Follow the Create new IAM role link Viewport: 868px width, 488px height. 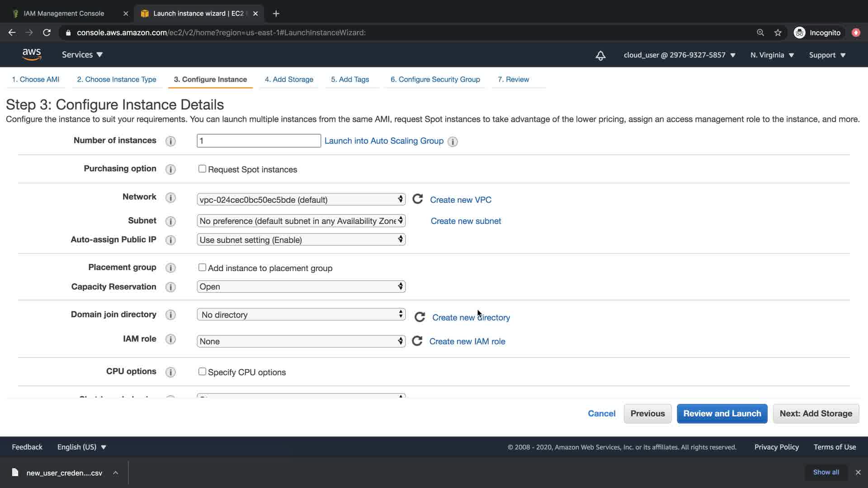[x=467, y=342]
